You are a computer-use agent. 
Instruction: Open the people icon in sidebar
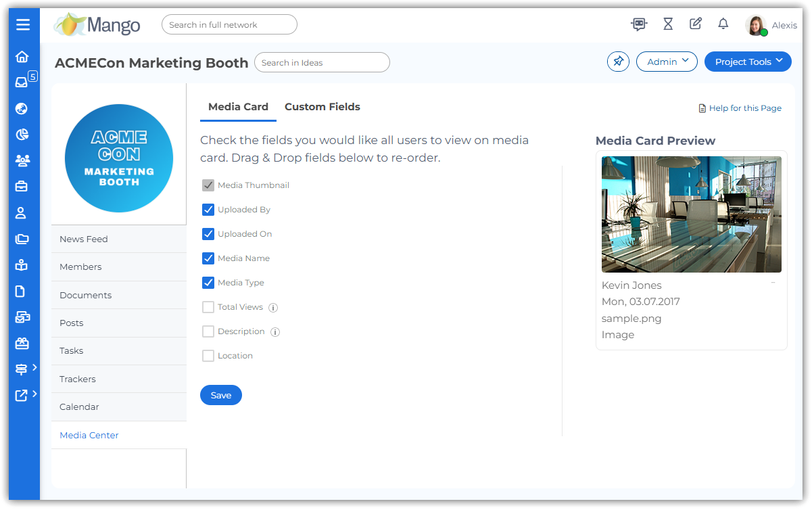click(22, 160)
